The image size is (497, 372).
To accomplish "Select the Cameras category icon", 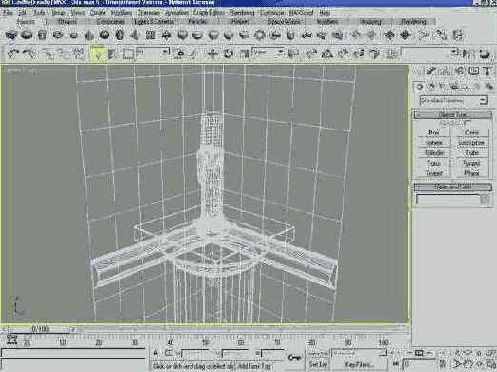I will [x=454, y=86].
